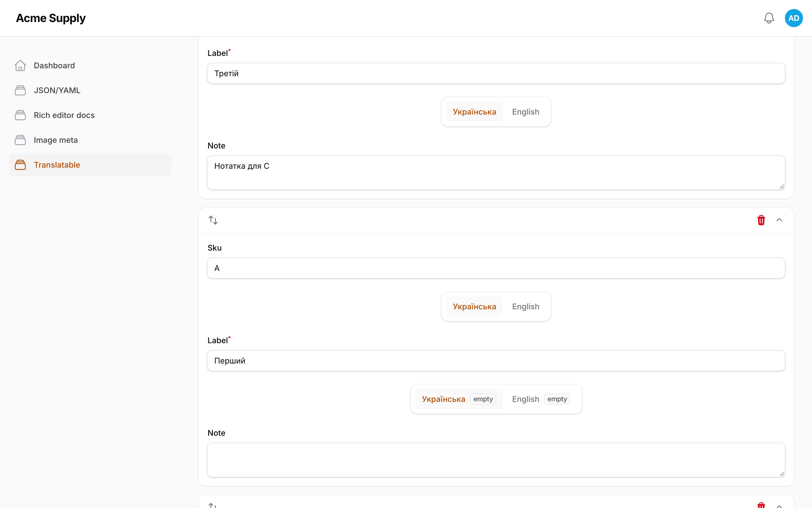
Task: Click the Translatable sidebar icon
Action: (x=20, y=165)
